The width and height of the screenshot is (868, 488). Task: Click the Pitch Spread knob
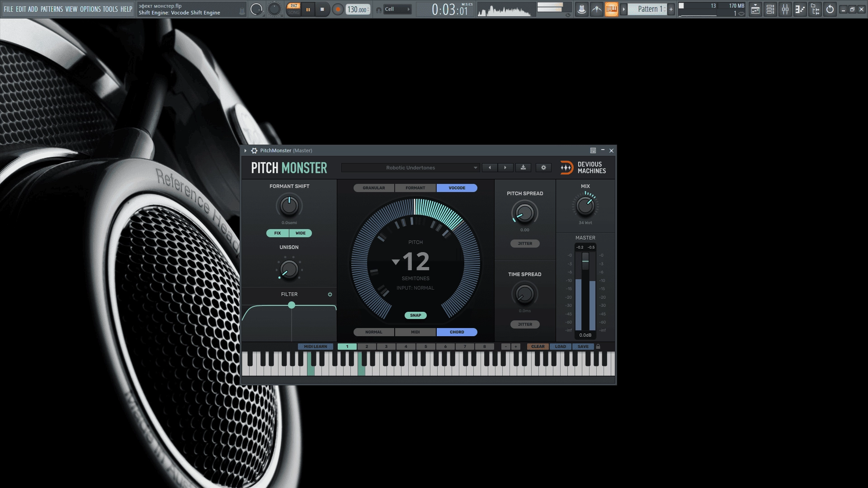[525, 213]
